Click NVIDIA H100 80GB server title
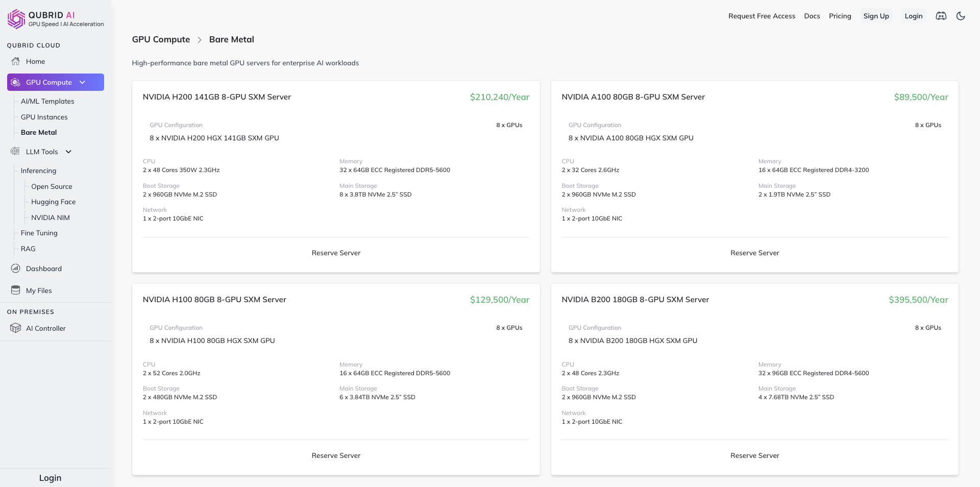The width and height of the screenshot is (980, 487). click(214, 300)
